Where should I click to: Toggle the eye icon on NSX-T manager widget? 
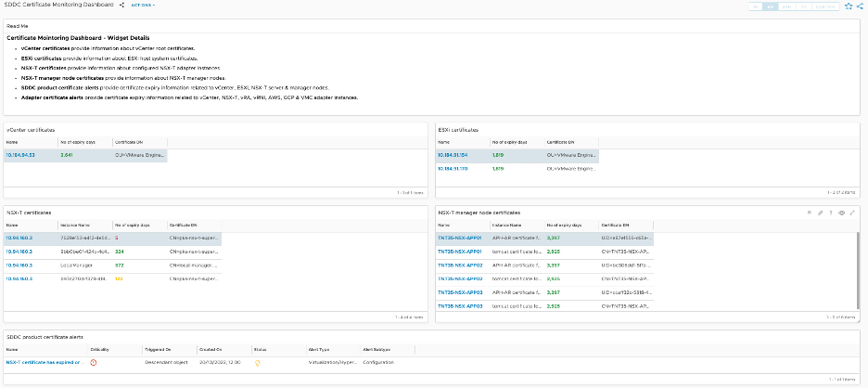pos(841,213)
